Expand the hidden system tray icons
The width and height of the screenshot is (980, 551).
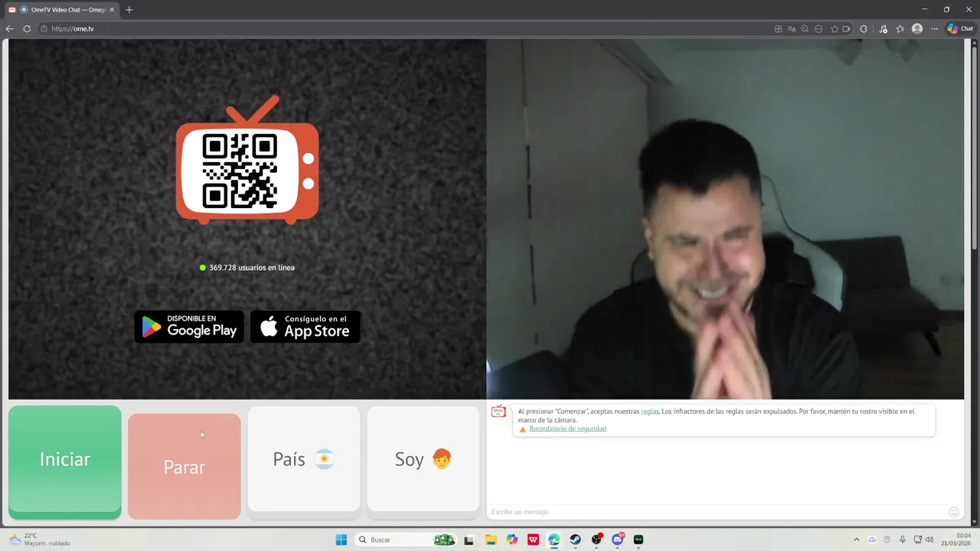[856, 540]
